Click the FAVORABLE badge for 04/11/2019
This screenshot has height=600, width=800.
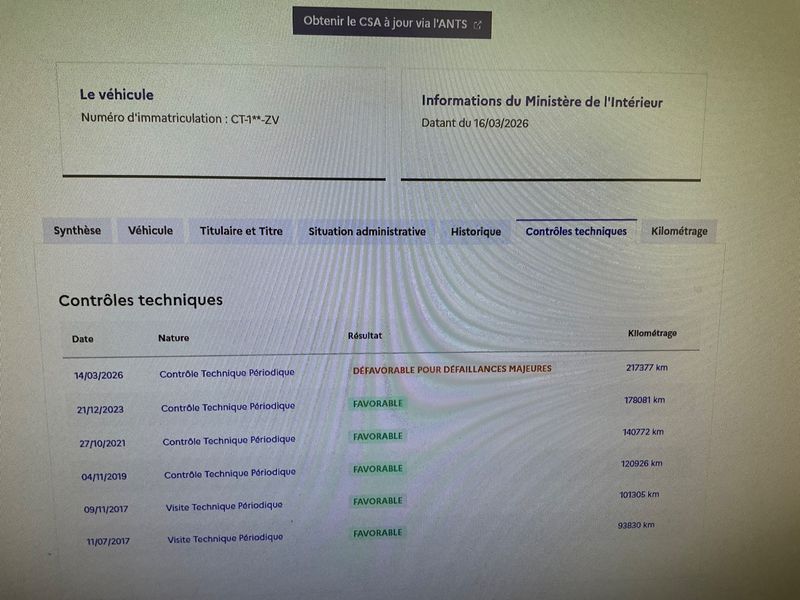(x=378, y=469)
